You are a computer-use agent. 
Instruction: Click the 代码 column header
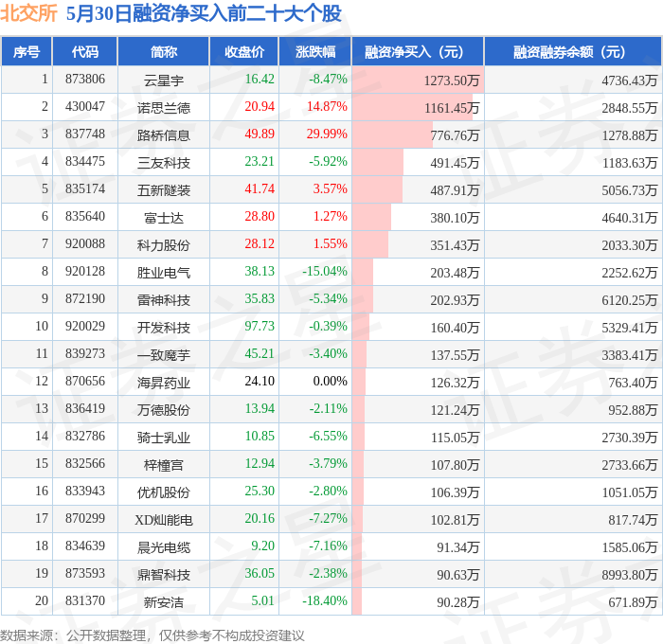(x=84, y=51)
